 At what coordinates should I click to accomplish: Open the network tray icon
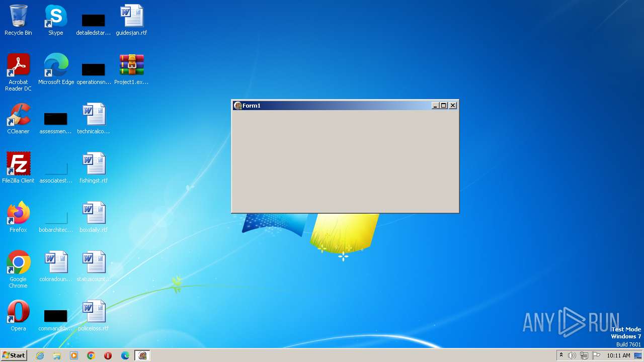pyautogui.click(x=584, y=355)
